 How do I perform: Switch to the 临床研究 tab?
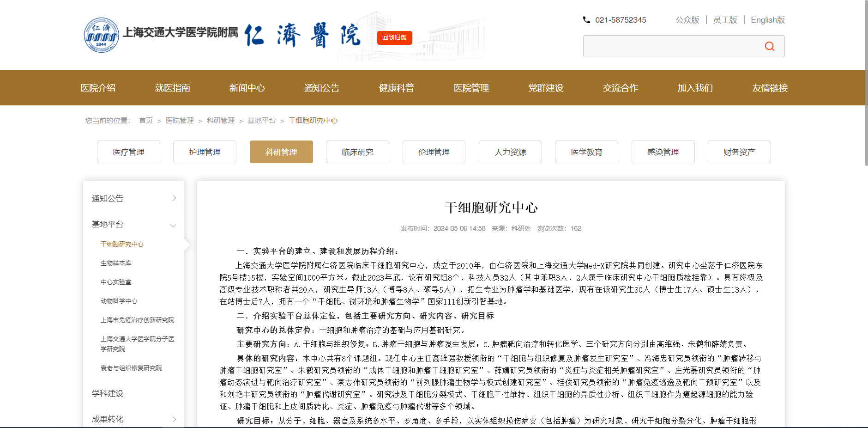[357, 152]
